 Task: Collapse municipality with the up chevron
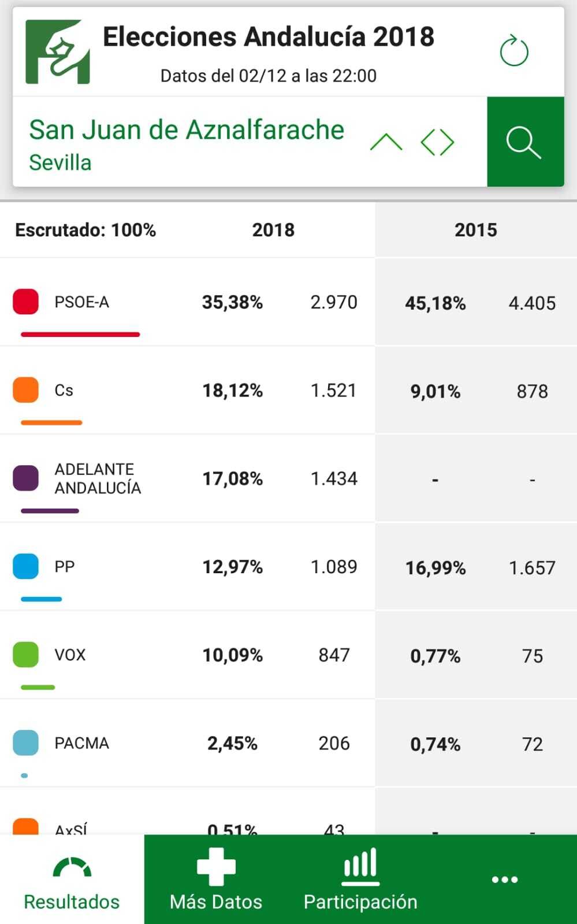386,142
